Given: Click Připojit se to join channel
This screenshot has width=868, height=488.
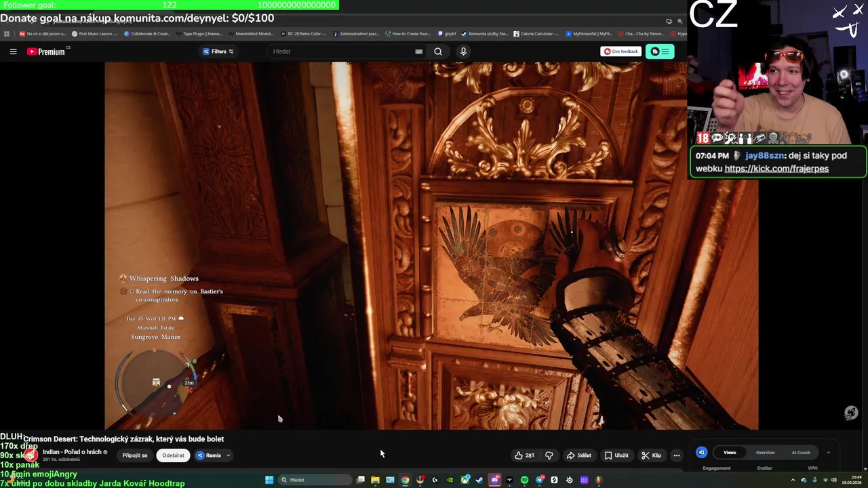Looking at the screenshot, I should point(135,455).
